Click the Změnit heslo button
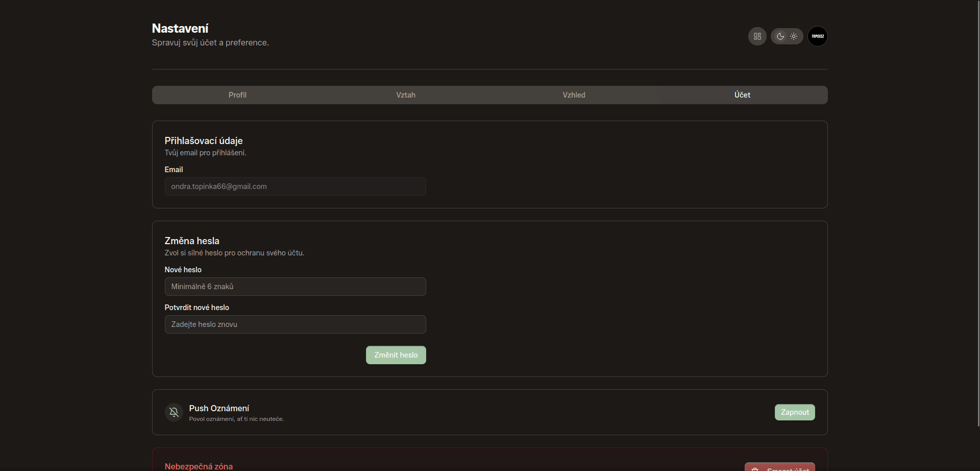980x471 pixels. pos(396,355)
